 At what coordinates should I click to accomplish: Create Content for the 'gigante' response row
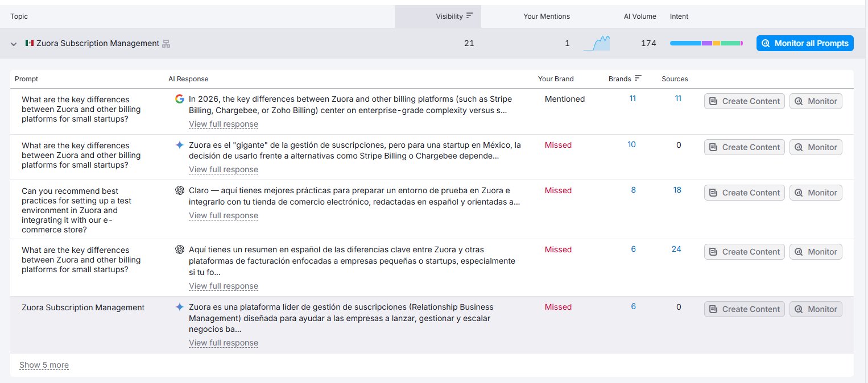745,147
